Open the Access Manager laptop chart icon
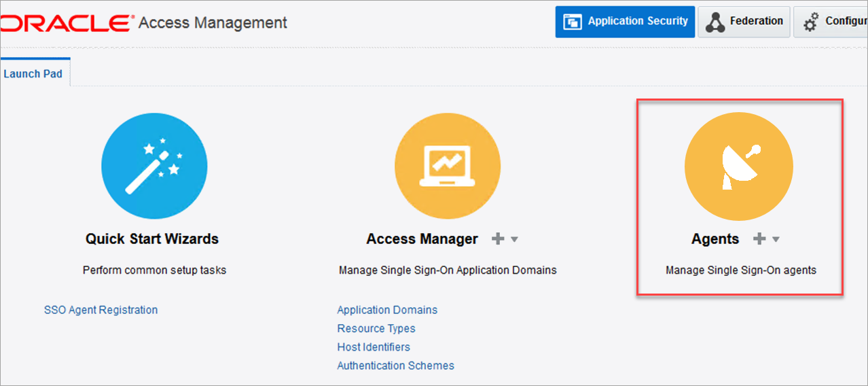Screen dimensions: 868x386 [448, 166]
